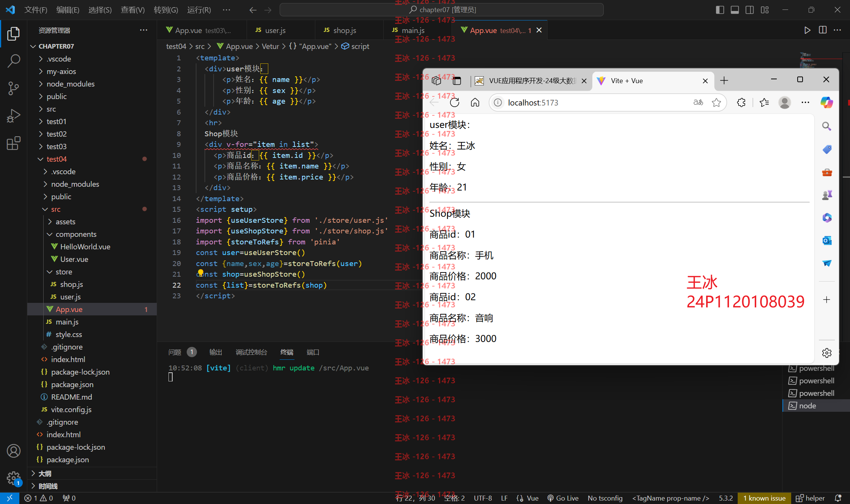Open vite.config.js in the explorer

pos(92,409)
